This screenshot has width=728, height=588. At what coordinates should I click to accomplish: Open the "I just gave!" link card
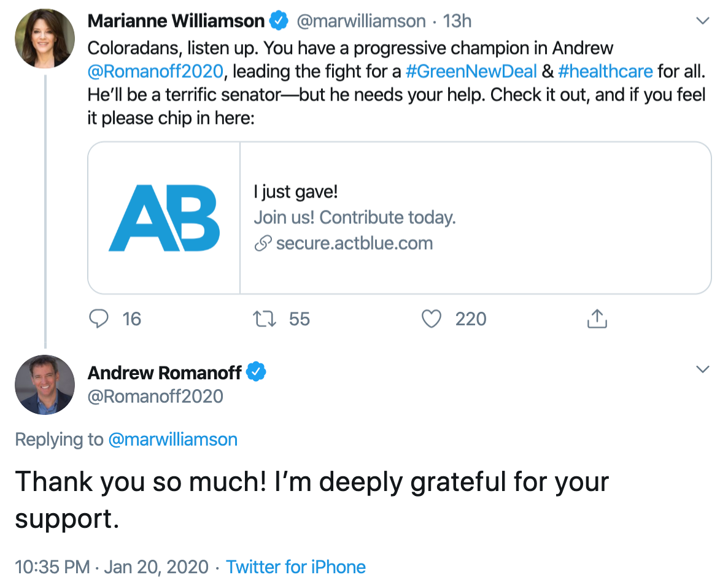pyautogui.click(x=399, y=218)
